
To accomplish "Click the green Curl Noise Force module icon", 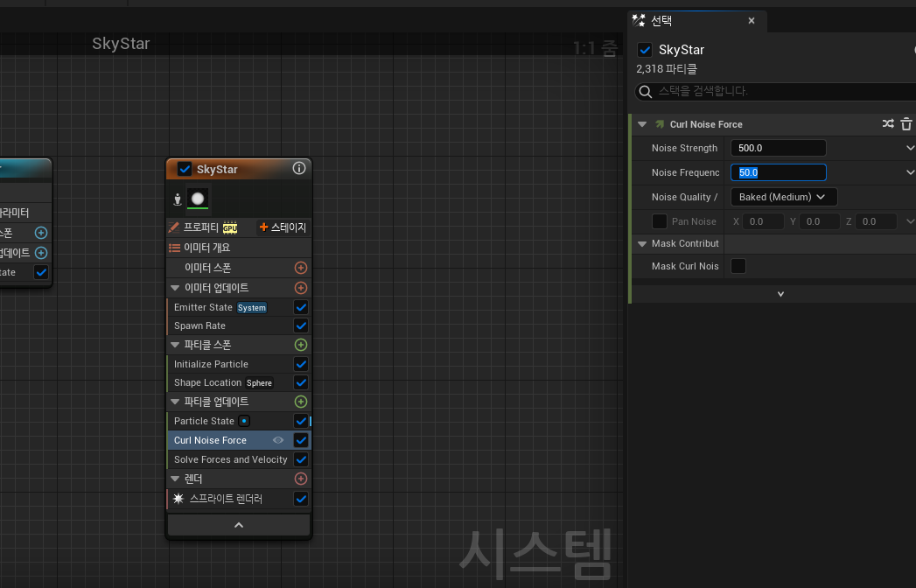I will click(x=660, y=124).
